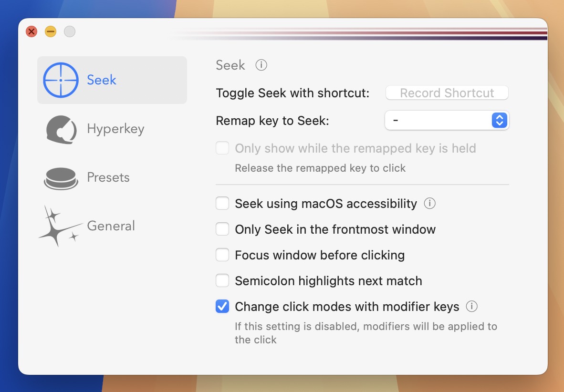The height and width of the screenshot is (392, 564).
Task: Click the info icon next to Seek heading
Action: [261, 65]
